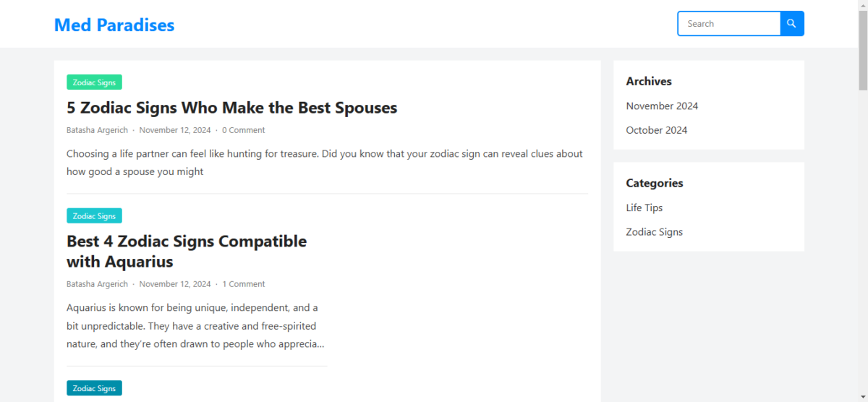Image resolution: width=868 pixels, height=402 pixels.
Task: Click the 0 Comment link
Action: pos(244,130)
